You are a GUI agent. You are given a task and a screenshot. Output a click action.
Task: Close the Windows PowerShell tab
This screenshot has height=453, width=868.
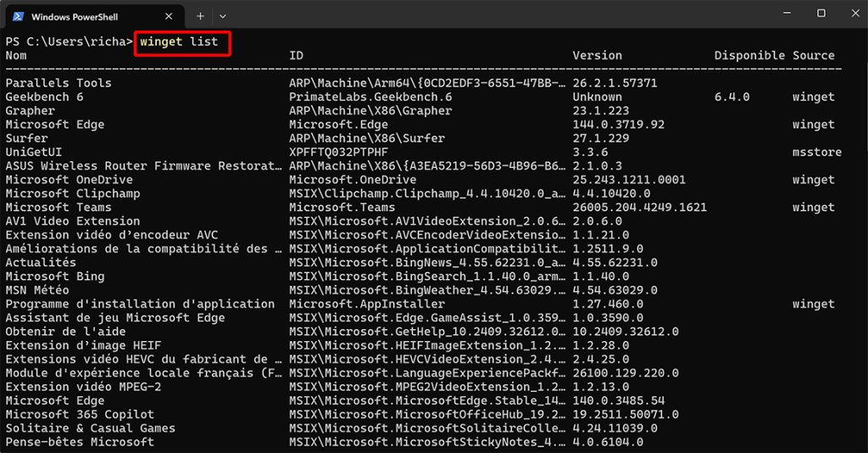point(170,16)
